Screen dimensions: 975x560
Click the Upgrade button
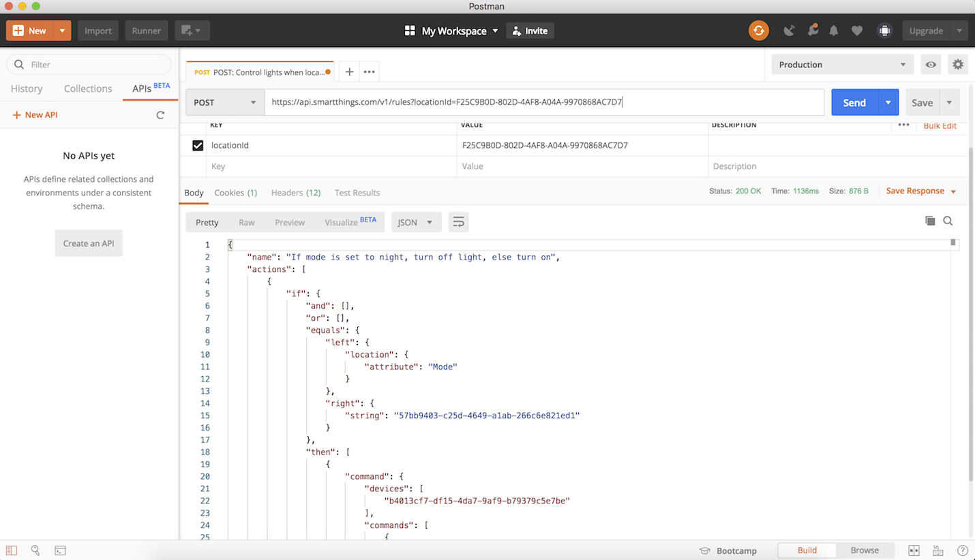[x=926, y=31]
